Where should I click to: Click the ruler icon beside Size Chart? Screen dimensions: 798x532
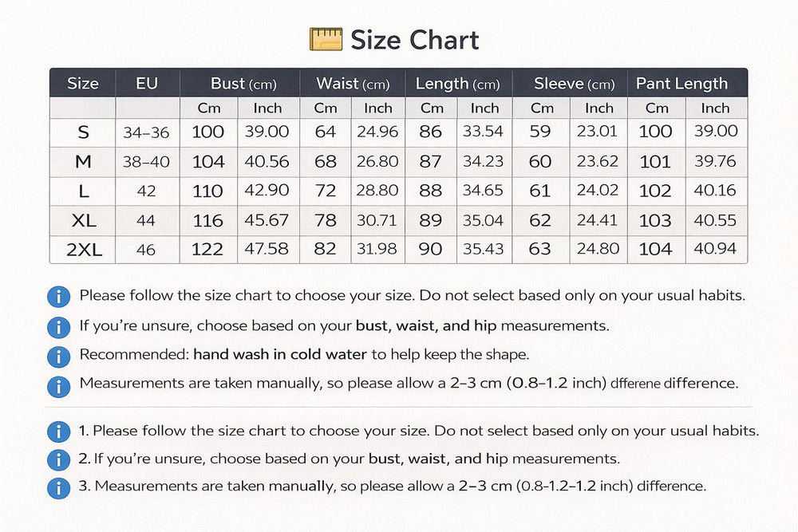(x=326, y=39)
